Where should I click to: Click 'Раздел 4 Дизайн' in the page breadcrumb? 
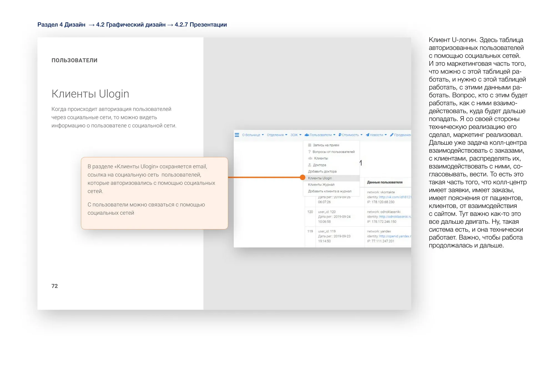point(61,25)
